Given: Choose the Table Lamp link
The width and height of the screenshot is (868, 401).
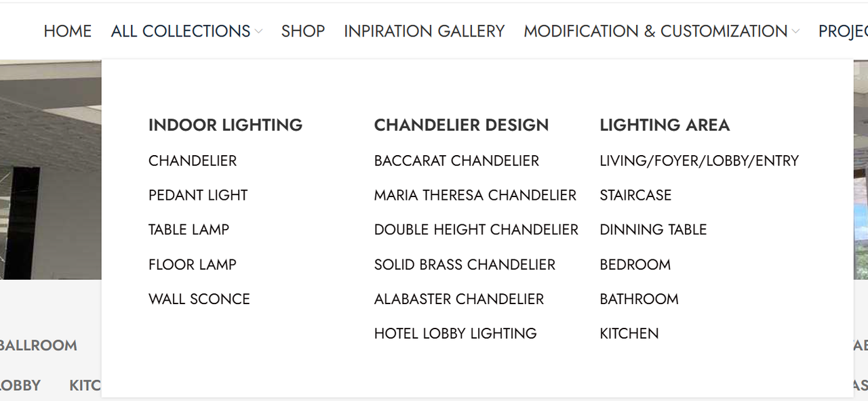Looking at the screenshot, I should coord(189,230).
